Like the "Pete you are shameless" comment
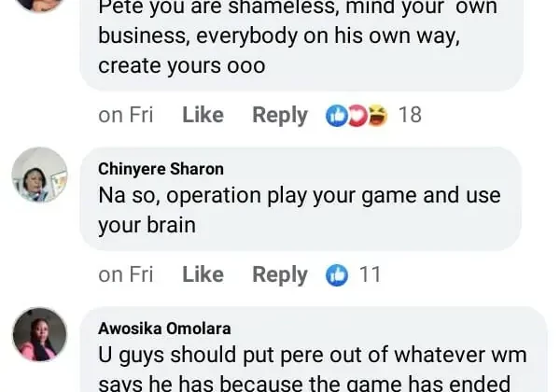The width and height of the screenshot is (560, 392). [203, 116]
